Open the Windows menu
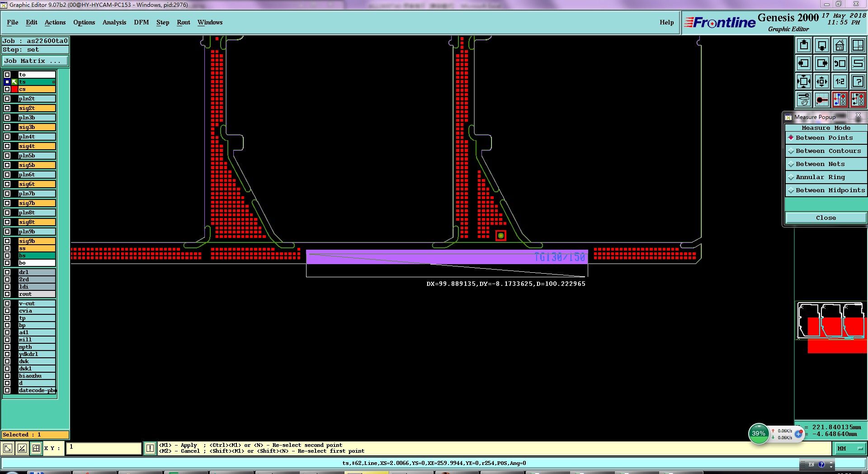Screen dimensions: 868x474 coord(210,22)
